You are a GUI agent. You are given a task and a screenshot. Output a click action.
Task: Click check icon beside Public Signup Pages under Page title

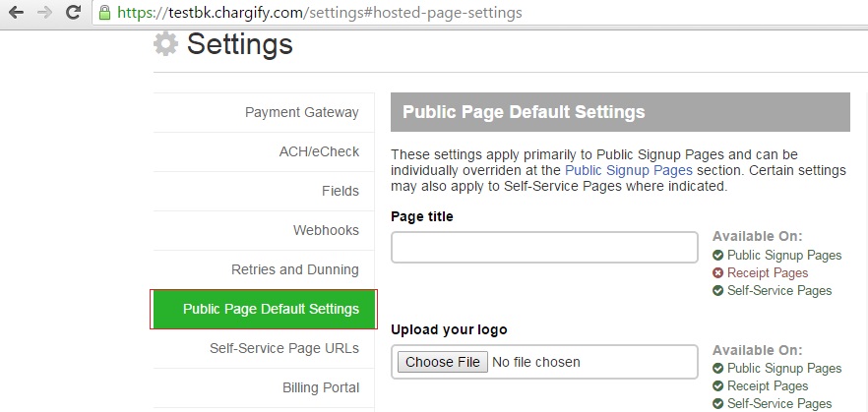click(718, 256)
